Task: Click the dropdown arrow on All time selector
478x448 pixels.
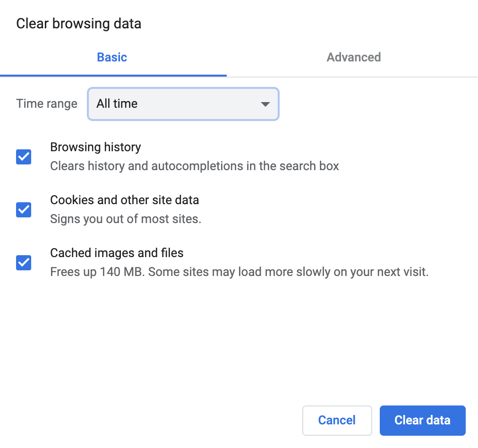Action: coord(265,104)
